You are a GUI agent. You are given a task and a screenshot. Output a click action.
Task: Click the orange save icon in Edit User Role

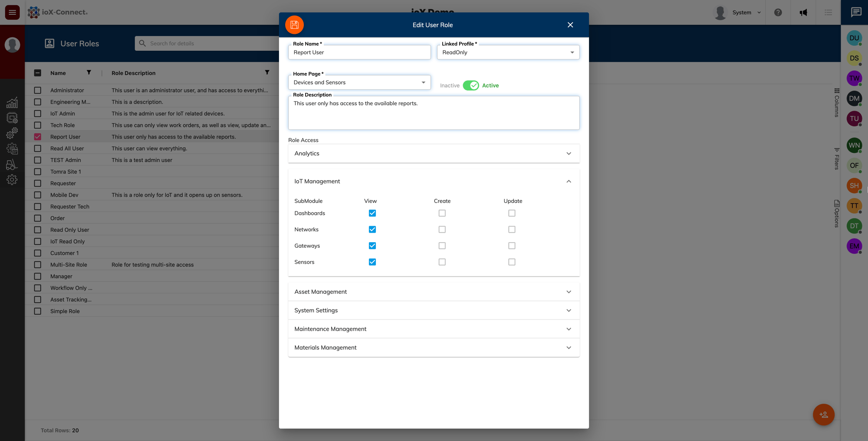pyautogui.click(x=294, y=25)
